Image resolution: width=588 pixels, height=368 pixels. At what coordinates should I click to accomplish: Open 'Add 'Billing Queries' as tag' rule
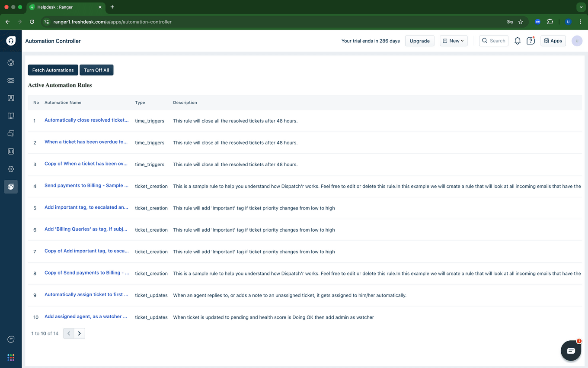(x=86, y=229)
